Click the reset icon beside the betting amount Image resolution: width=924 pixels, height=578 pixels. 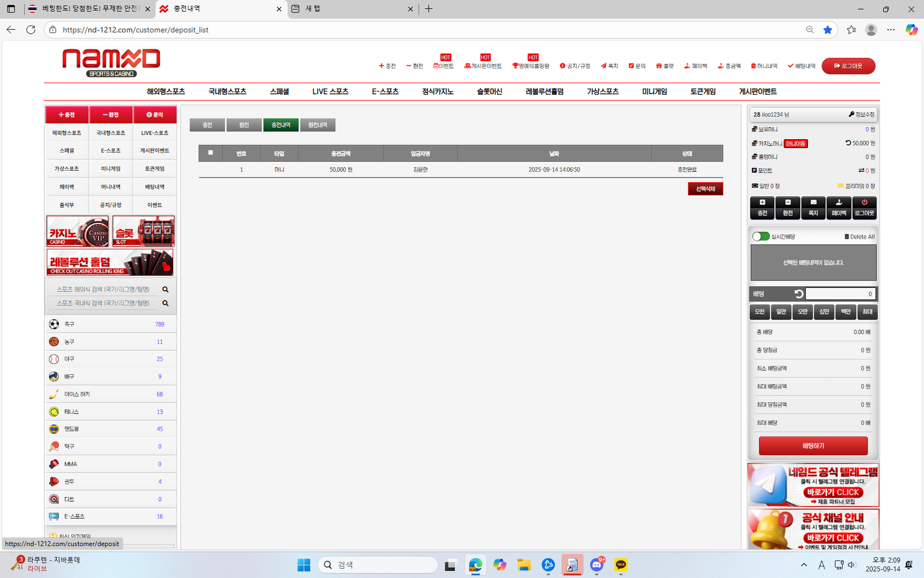click(799, 294)
